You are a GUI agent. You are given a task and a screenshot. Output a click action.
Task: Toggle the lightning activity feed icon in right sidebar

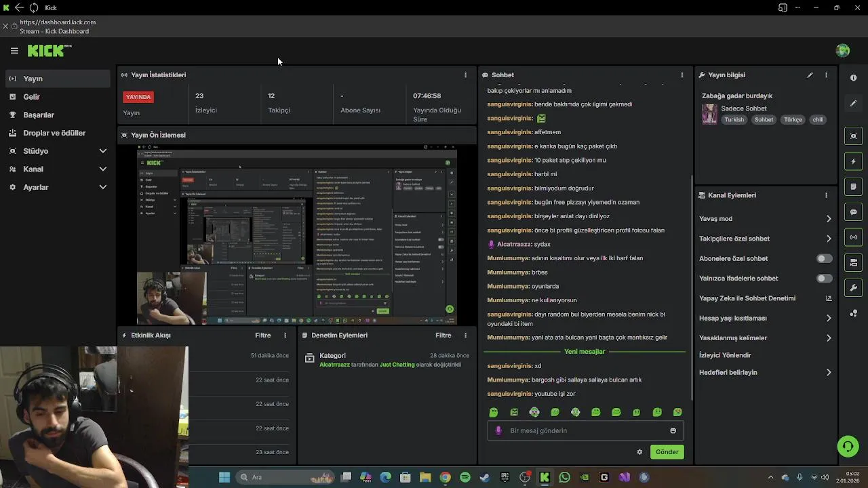tap(853, 161)
